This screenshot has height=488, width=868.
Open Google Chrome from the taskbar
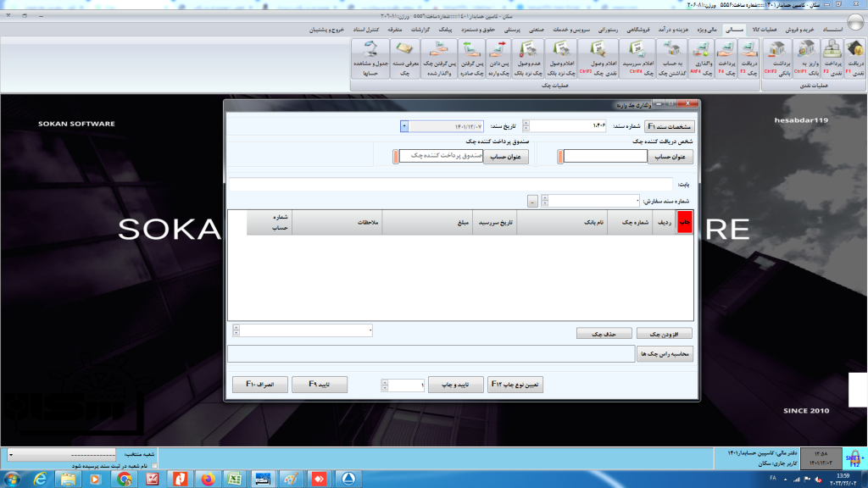point(124,479)
